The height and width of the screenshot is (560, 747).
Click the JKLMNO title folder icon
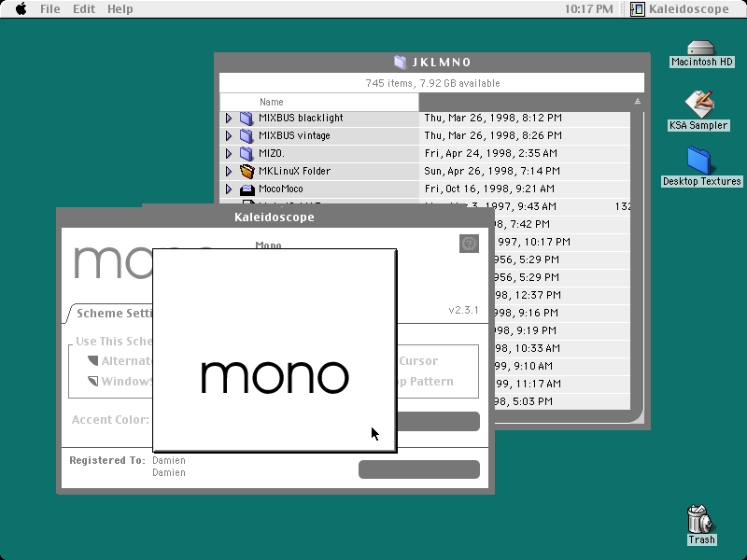click(x=401, y=62)
